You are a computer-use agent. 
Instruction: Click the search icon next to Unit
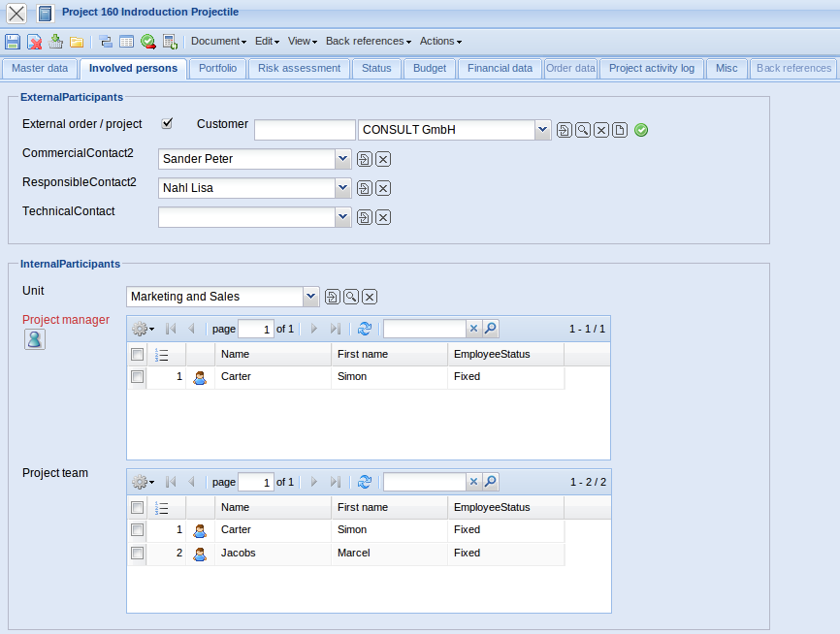(351, 297)
